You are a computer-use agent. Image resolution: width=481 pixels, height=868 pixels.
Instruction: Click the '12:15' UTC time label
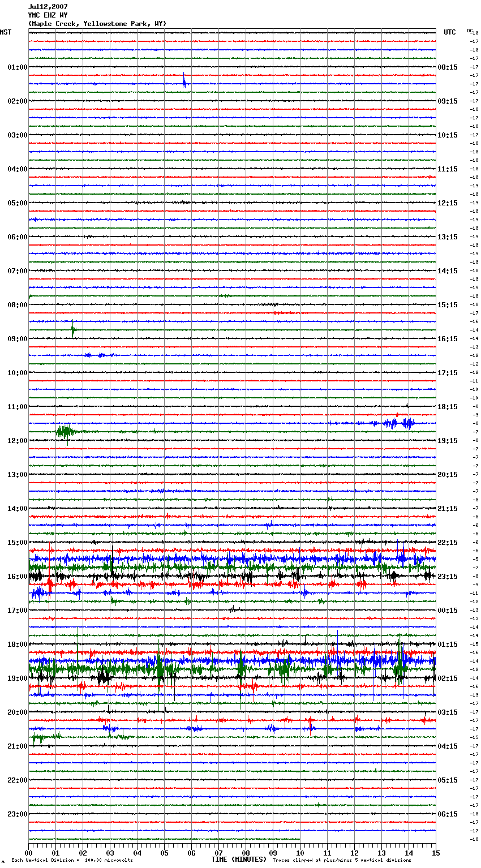click(448, 203)
